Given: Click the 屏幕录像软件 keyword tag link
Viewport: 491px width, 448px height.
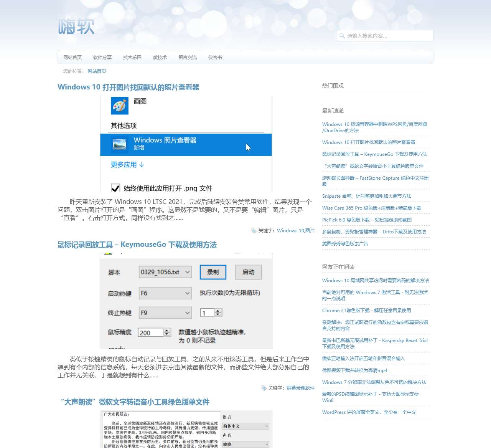Looking at the screenshot, I should click(301, 388).
